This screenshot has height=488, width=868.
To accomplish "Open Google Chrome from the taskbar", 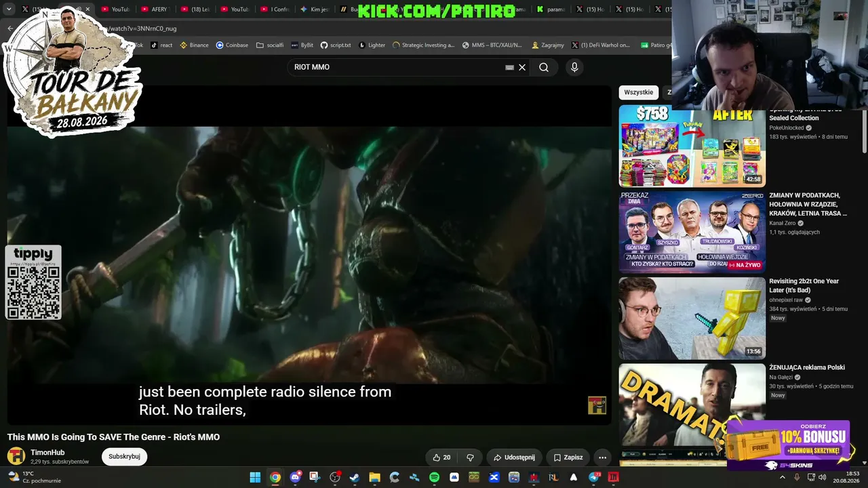I will (x=275, y=477).
